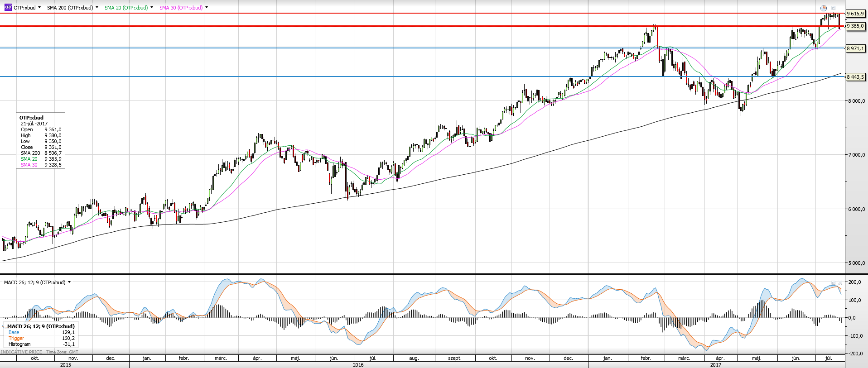The height and width of the screenshot is (368, 868).
Task: Close the MACD indicator panel
Action: (x=840, y=283)
